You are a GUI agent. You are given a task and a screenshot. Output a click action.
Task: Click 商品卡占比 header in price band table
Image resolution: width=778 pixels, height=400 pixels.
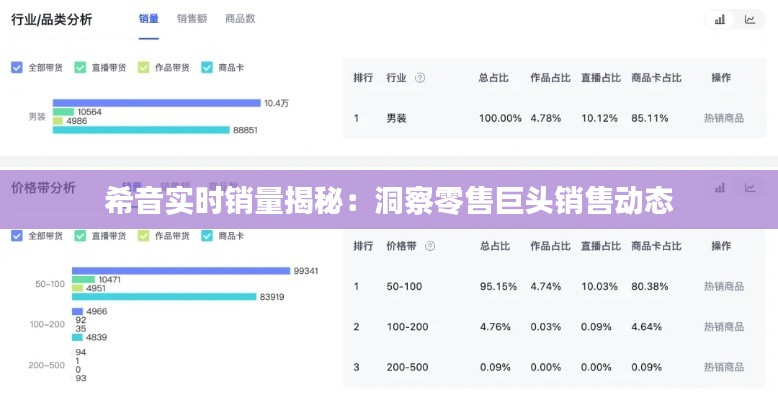[656, 246]
